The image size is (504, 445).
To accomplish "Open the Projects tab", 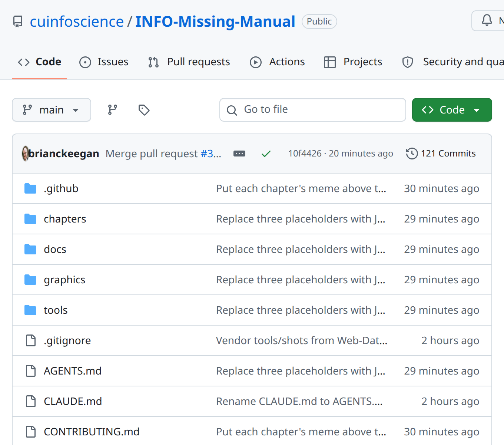I will (353, 62).
